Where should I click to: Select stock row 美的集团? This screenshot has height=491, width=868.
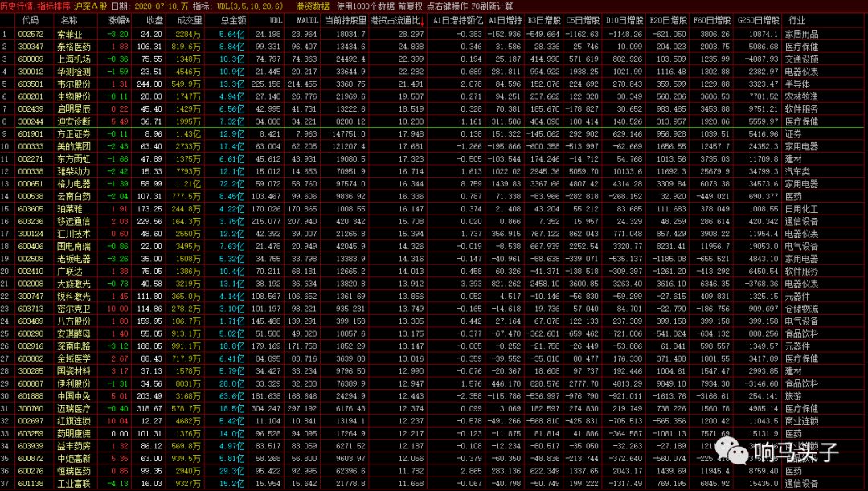click(432, 147)
